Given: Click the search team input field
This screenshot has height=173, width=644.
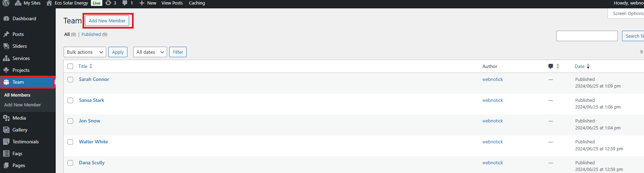Looking at the screenshot, I should pos(587,36).
